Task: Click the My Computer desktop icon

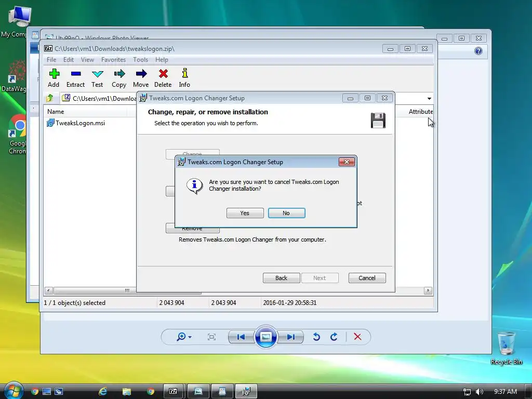Action: point(15,22)
